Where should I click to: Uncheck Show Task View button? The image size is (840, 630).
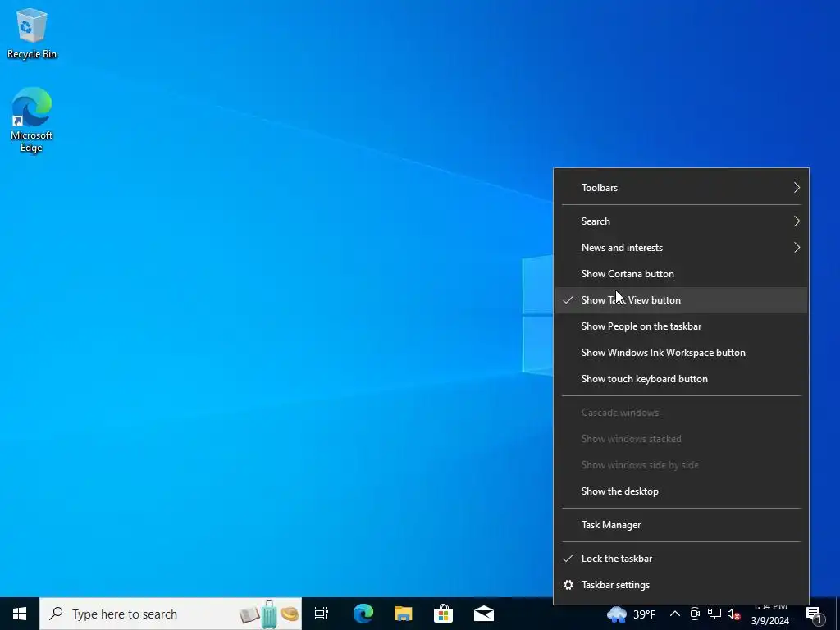[682, 300]
